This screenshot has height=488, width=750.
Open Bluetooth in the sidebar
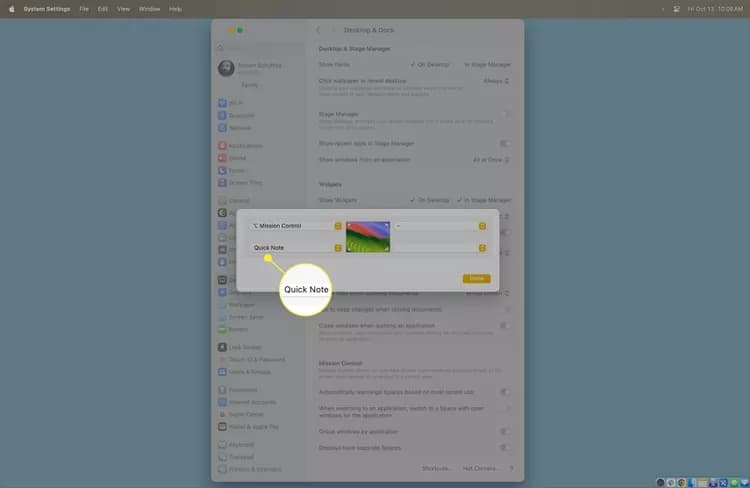pyautogui.click(x=236, y=115)
